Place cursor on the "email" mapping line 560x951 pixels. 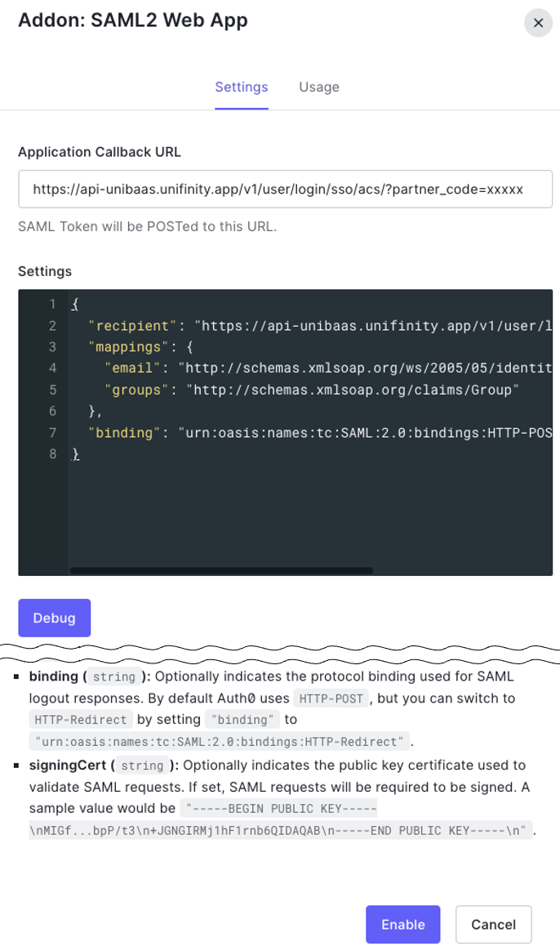[133, 368]
